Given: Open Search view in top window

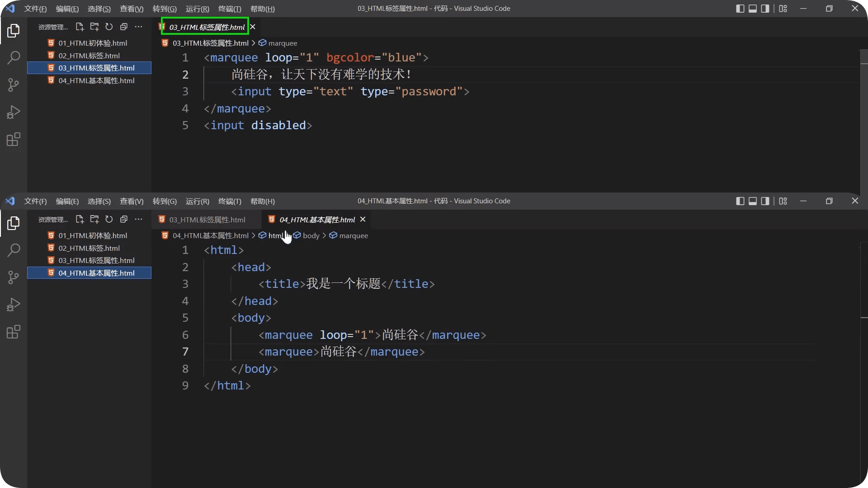Looking at the screenshot, I should (14, 57).
